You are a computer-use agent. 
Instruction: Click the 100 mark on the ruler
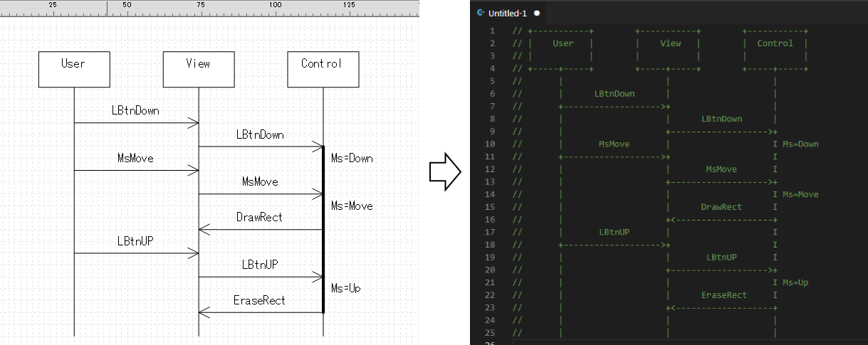274,5
